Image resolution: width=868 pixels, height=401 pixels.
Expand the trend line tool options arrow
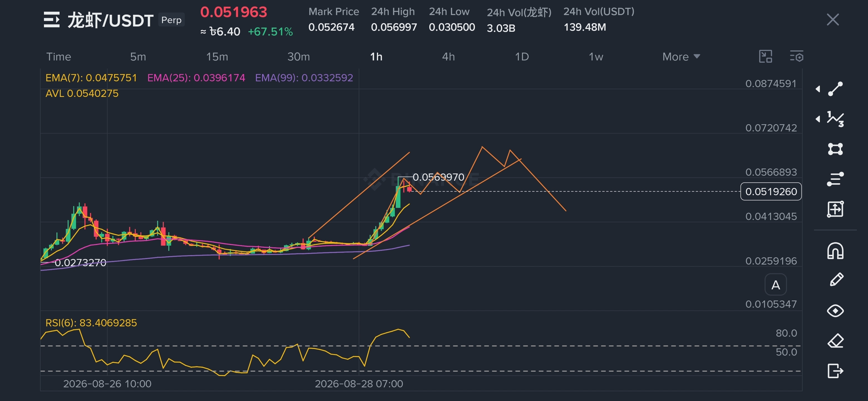pos(818,89)
